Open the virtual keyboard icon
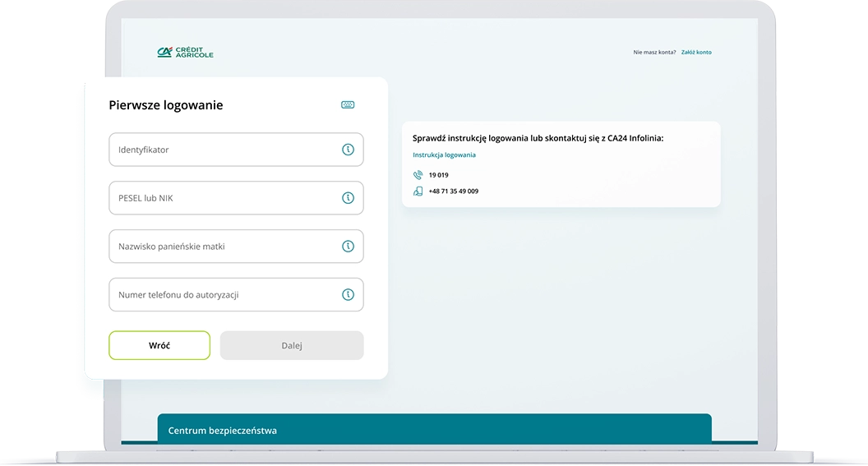 tap(348, 105)
